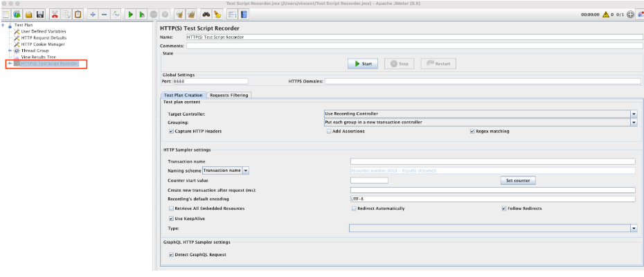Enable the Add Assertions checkbox
Image resolution: width=644 pixels, height=277 pixels.
329,131
